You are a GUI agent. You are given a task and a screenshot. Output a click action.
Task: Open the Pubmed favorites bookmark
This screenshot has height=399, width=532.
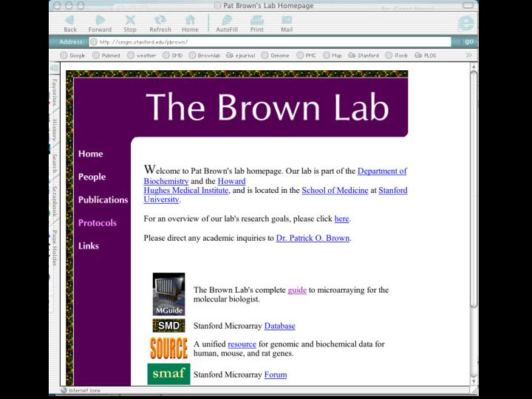[x=106, y=55]
